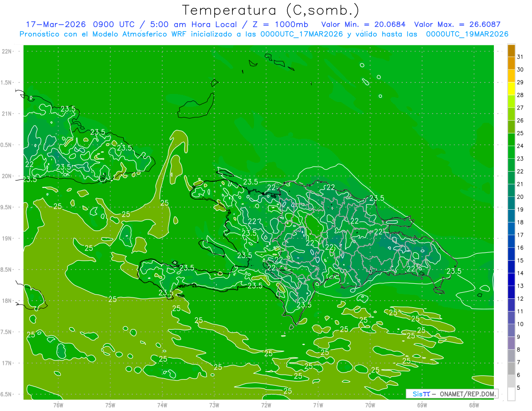Click the color bar segment between 30 and 31

tap(511, 63)
